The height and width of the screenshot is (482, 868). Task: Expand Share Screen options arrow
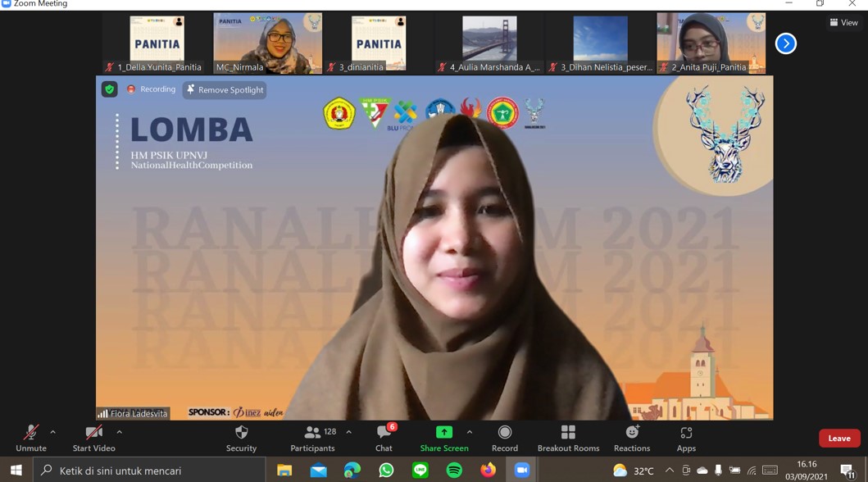[x=470, y=432]
